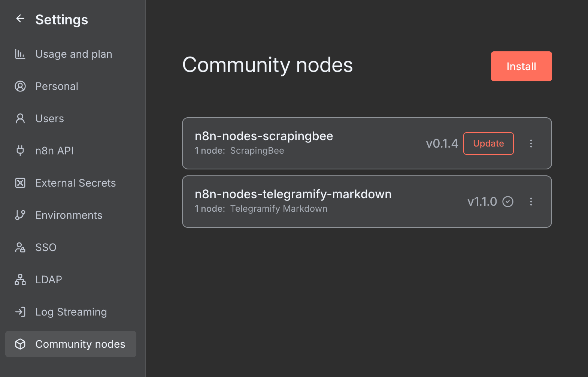
Task: Open the Users settings page
Action: [49, 119]
